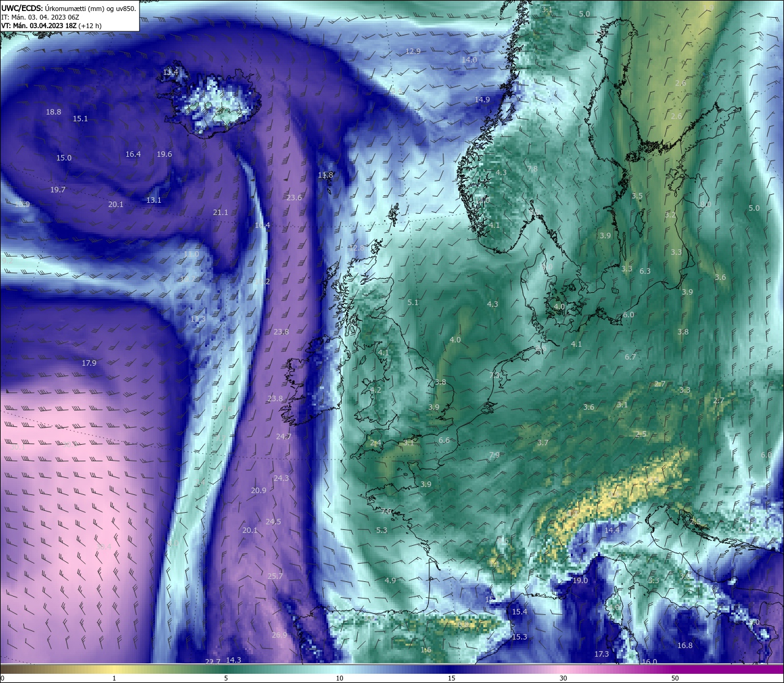
Task: Click the 14.9 value off Norway coast
Action: (x=482, y=100)
